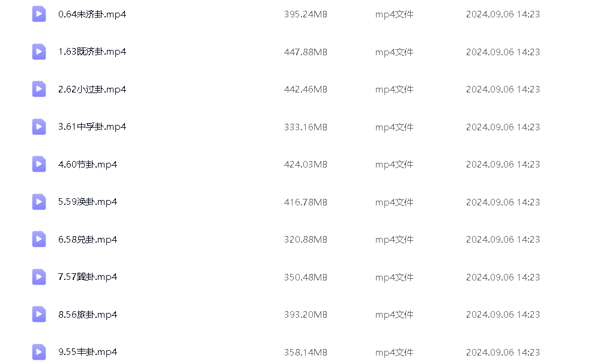This screenshot has width=591, height=364.
Task: Click file name 2.62小过卦.mp4
Action: (92, 89)
